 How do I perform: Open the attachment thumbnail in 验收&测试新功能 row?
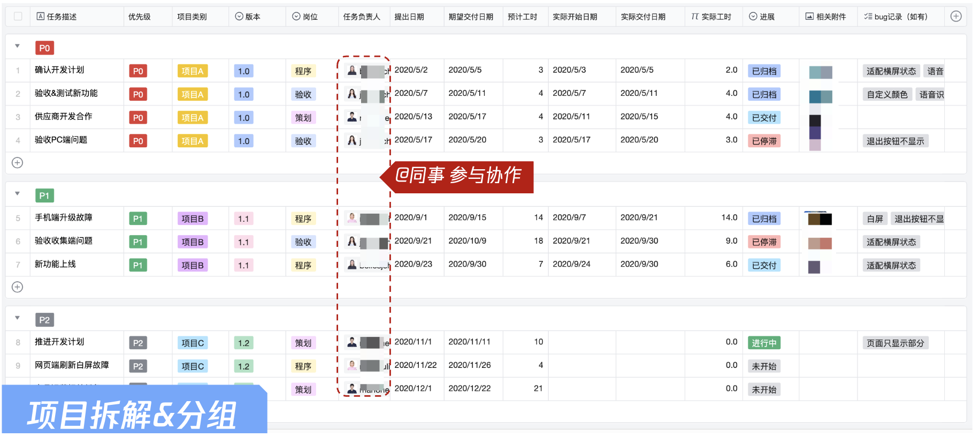click(821, 96)
